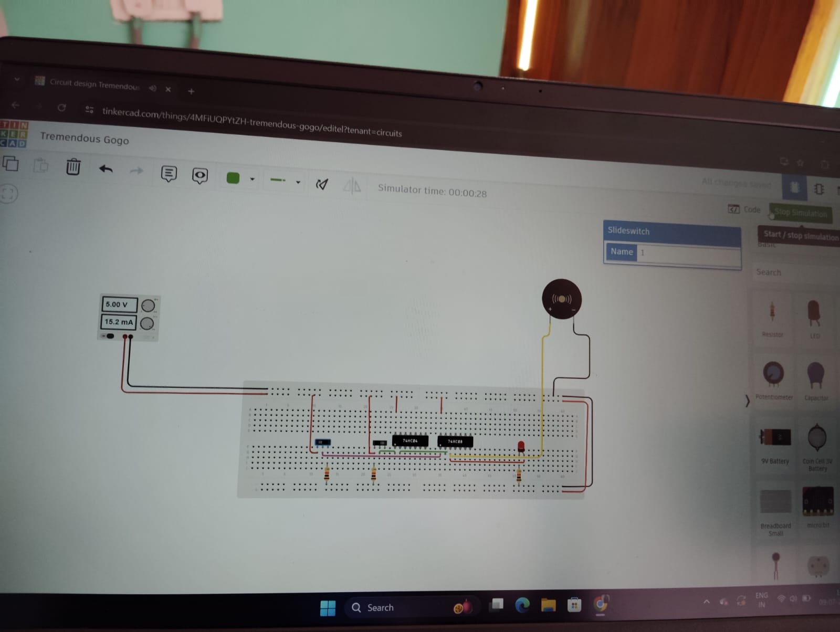Delete the selection with the trash icon

click(x=73, y=167)
